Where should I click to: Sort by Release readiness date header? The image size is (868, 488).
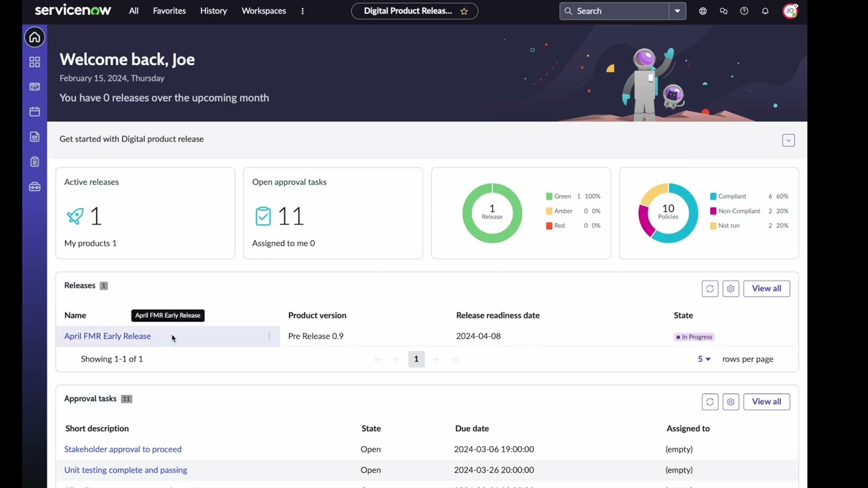(498, 315)
